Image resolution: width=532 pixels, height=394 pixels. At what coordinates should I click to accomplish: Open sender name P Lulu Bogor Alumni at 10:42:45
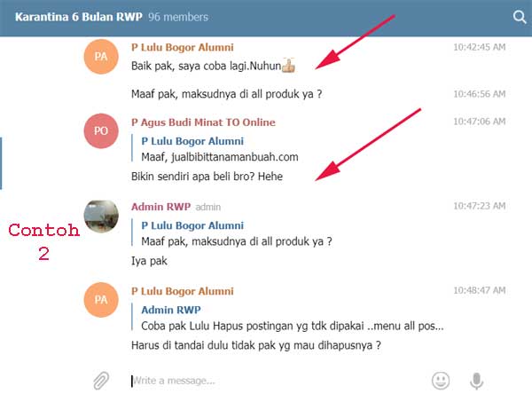[x=182, y=47]
